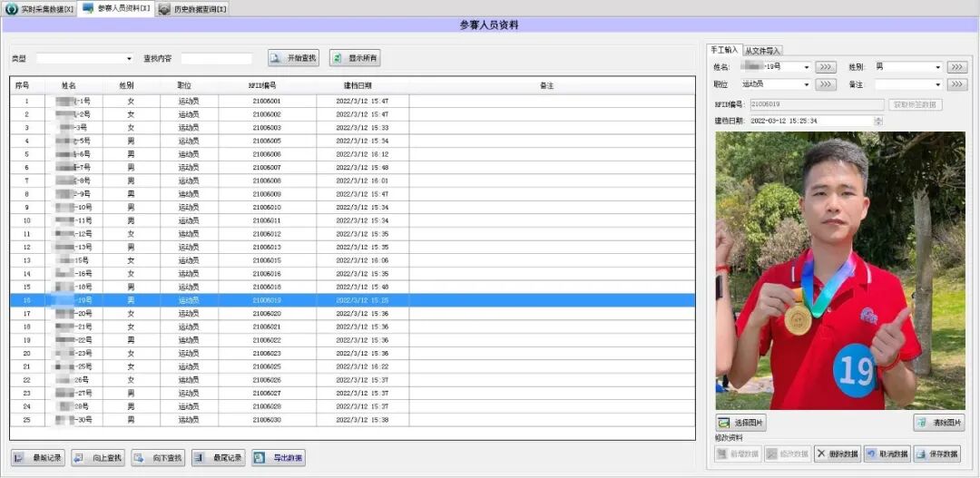Select the row with RFID 21006018

[352, 287]
